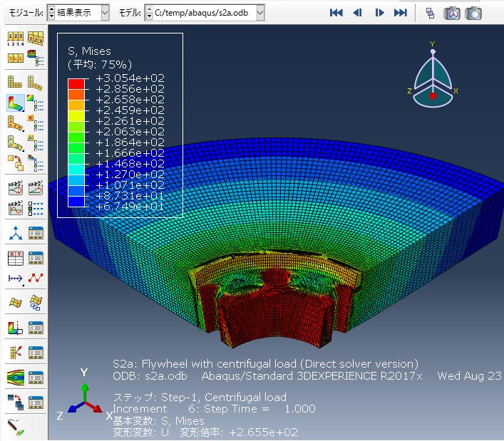
Task: Skip to the last frame
Action: click(x=401, y=13)
